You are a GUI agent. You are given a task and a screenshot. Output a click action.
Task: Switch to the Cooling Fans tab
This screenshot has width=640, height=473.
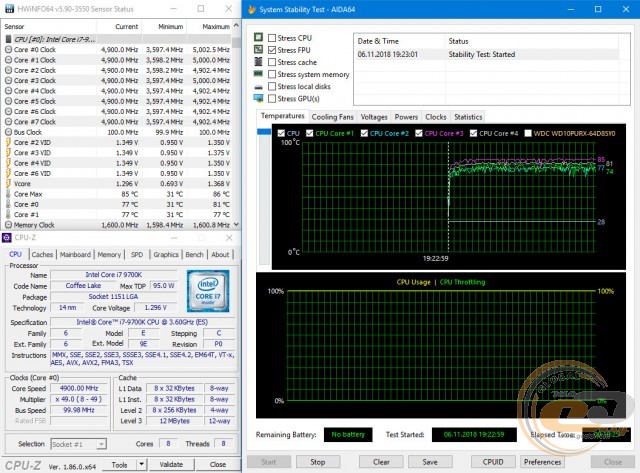(333, 117)
